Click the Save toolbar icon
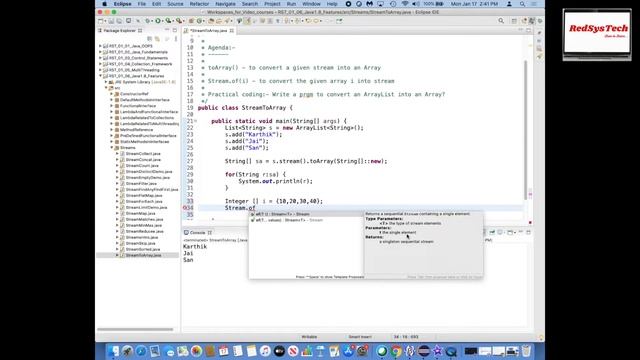Viewport: 640px width, 360px height. [111, 21]
